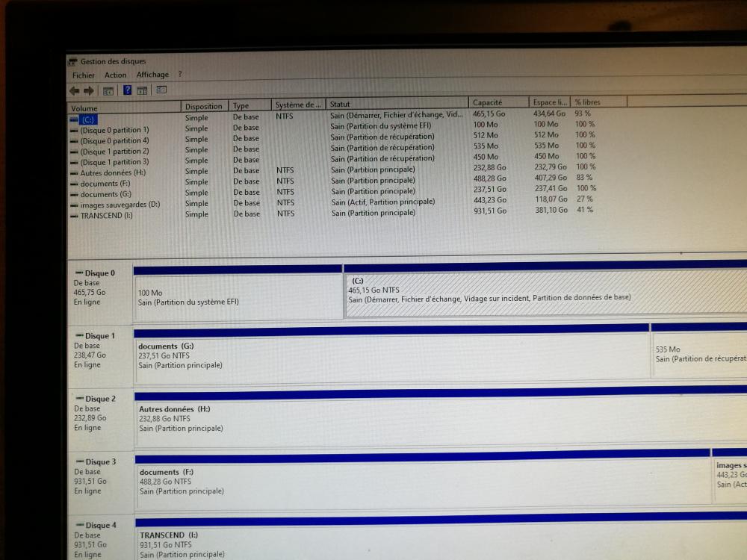Click the Gestion des disques title icon

[x=72, y=61]
